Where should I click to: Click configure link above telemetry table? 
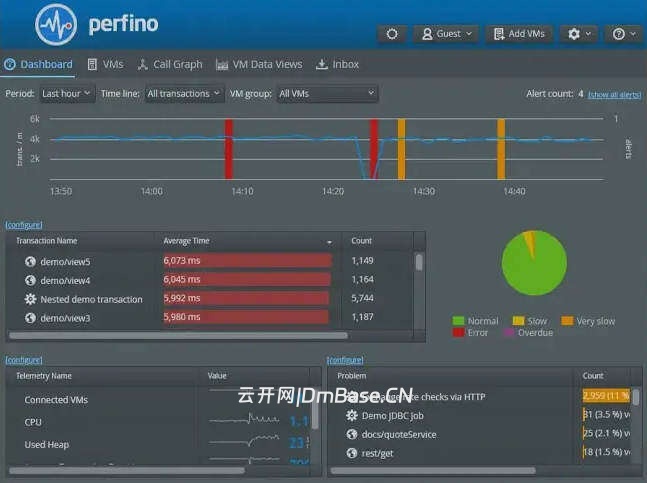[x=24, y=360]
